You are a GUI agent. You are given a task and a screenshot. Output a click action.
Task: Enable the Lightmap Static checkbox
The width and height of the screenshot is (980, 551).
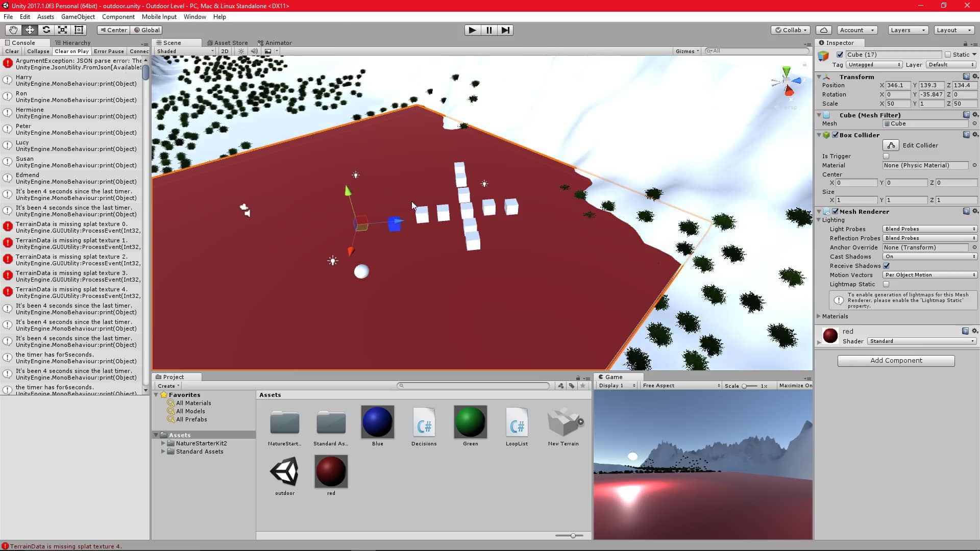click(x=887, y=284)
